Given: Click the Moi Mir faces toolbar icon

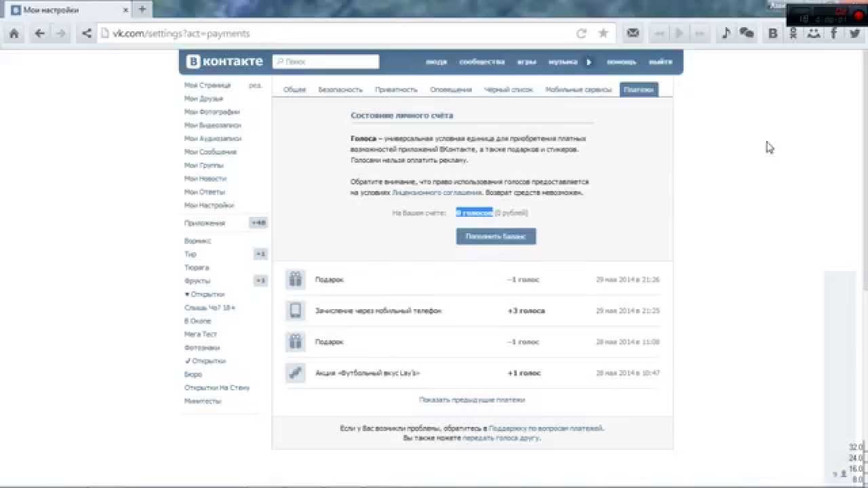Looking at the screenshot, I should 813,33.
